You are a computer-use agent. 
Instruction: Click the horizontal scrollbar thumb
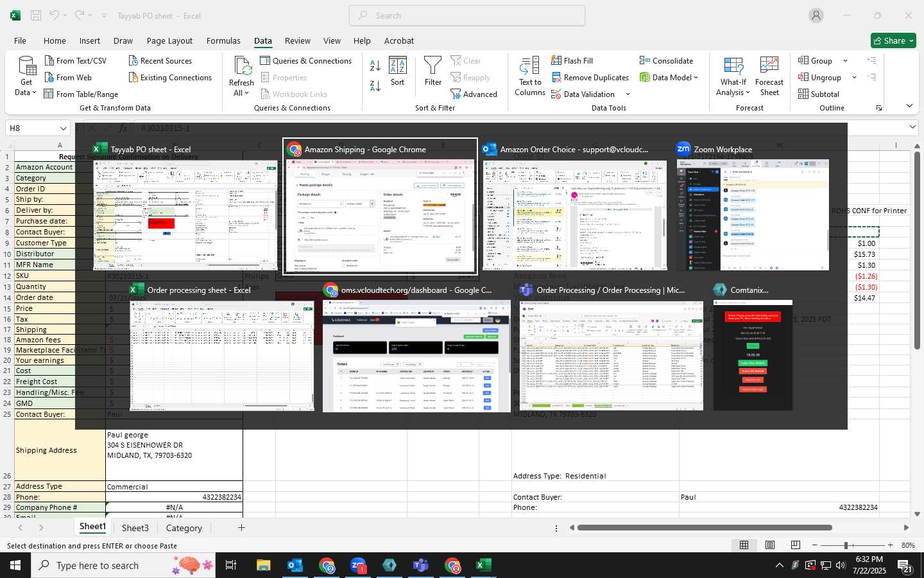[705, 528]
